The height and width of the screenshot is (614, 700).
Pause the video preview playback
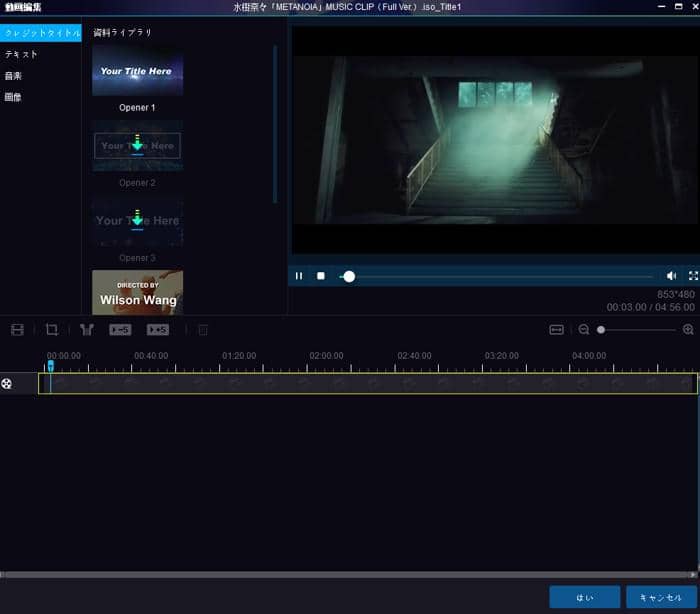(299, 276)
